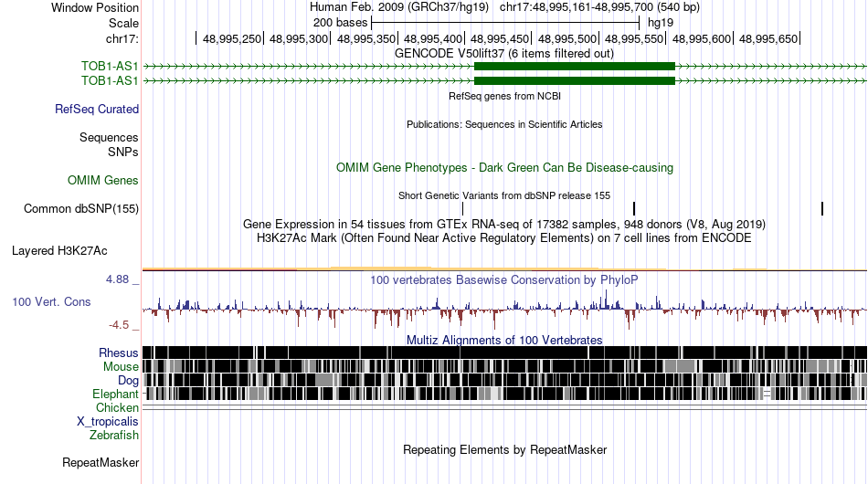Click the H3K27Ac Mark ENCODE title
The height and width of the screenshot is (484, 868).
point(504,237)
